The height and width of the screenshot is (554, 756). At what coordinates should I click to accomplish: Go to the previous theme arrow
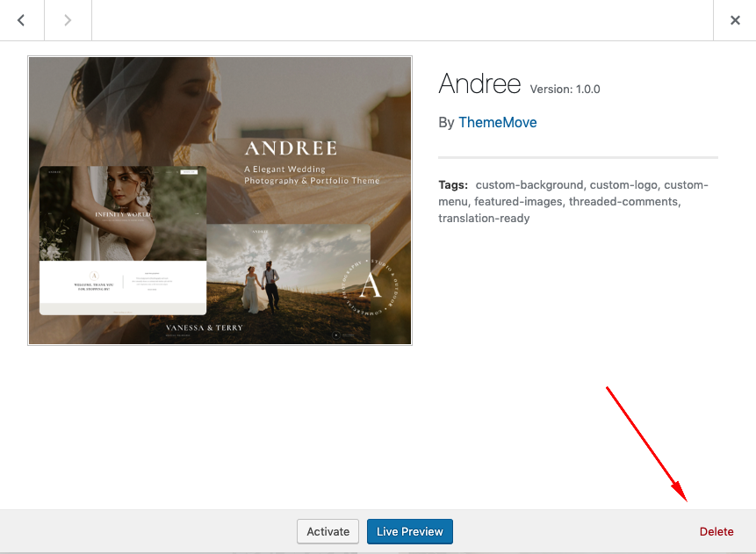pyautogui.click(x=21, y=20)
